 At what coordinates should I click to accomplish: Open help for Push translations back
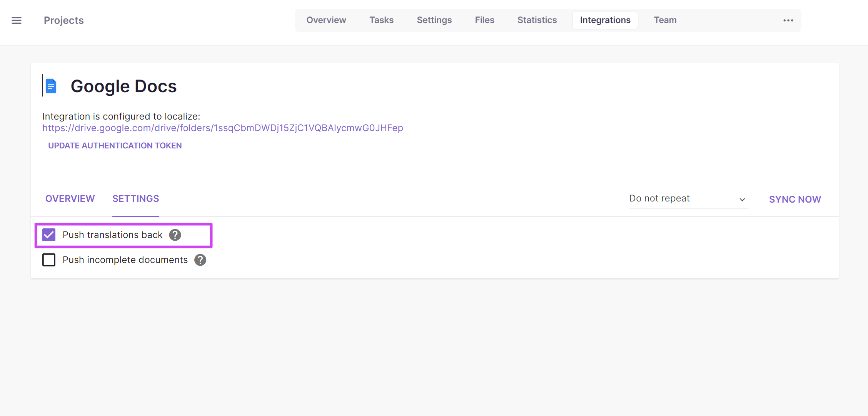[x=175, y=235]
